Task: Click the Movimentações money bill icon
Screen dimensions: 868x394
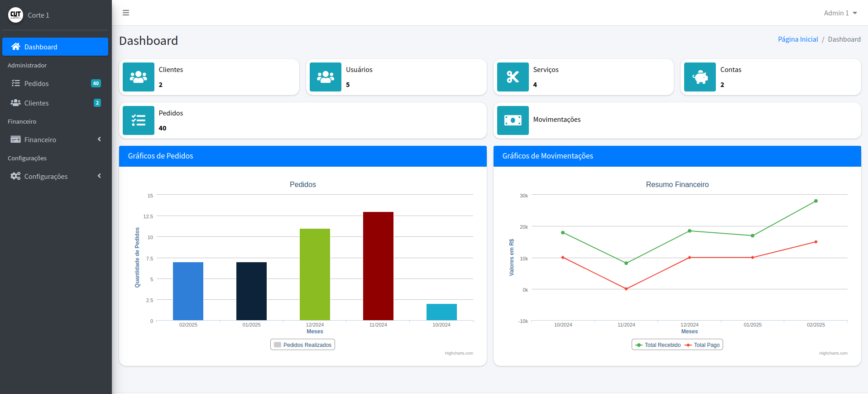Action: [x=513, y=120]
